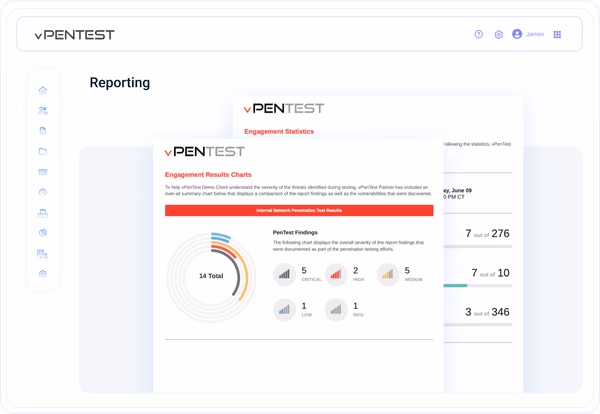Click the 7 out of 10 value
600x414 pixels.
(490, 273)
